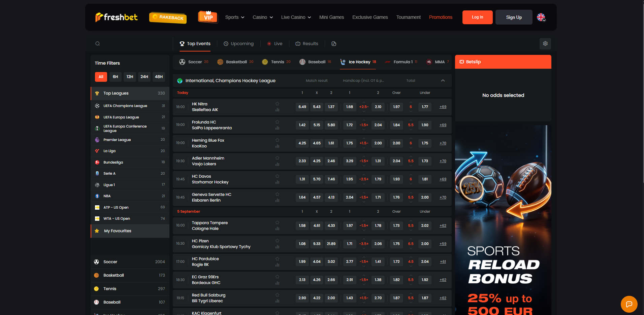
Task: Open +69 more markets for HK Nitra
Action: tap(443, 107)
